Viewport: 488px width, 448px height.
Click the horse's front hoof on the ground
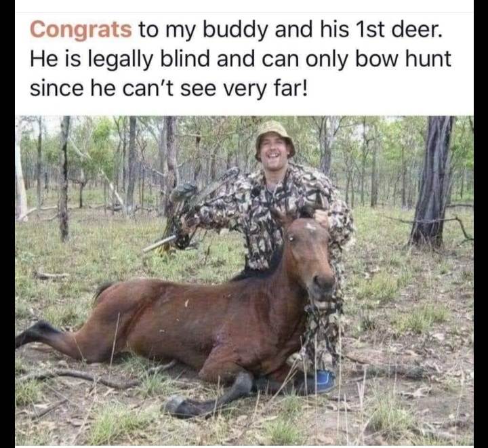click(x=179, y=406)
